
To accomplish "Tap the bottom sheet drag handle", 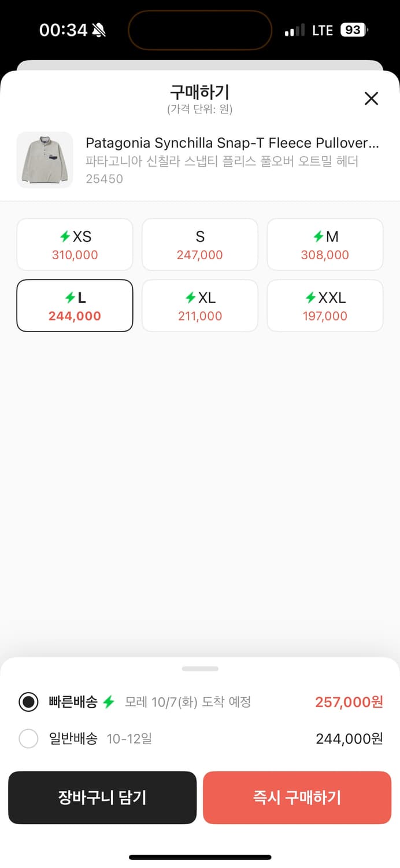I will 200,669.
